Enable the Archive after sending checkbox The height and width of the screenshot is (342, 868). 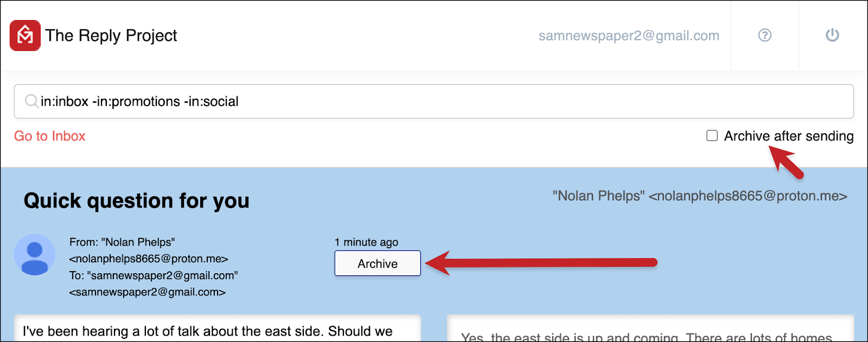pyautogui.click(x=712, y=135)
